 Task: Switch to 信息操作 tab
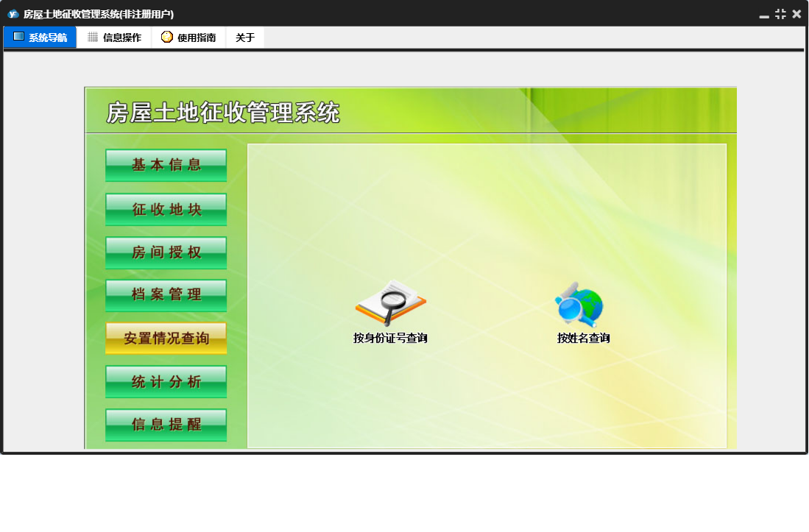(115, 37)
